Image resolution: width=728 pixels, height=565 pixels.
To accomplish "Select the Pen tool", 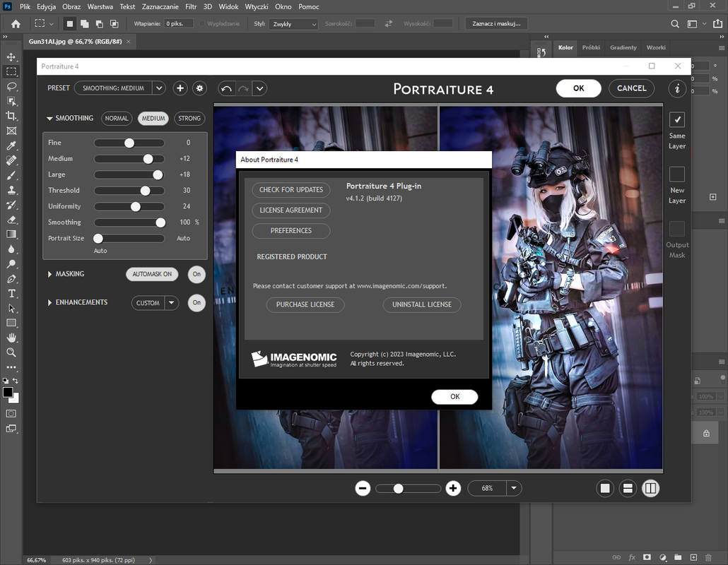I will [x=11, y=279].
